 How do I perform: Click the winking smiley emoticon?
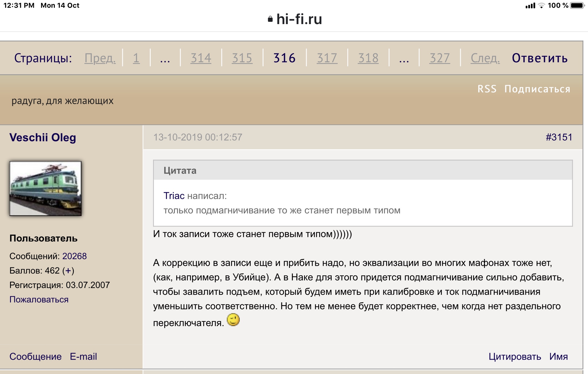point(233,320)
